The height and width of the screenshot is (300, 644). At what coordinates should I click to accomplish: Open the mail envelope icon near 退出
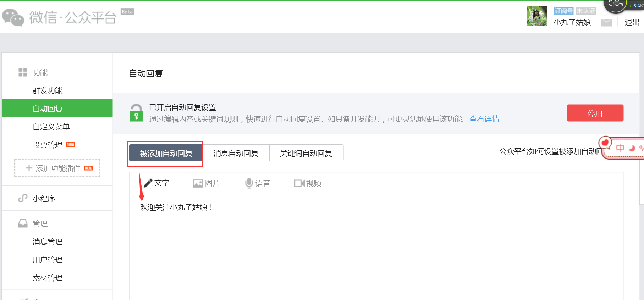coord(606,23)
